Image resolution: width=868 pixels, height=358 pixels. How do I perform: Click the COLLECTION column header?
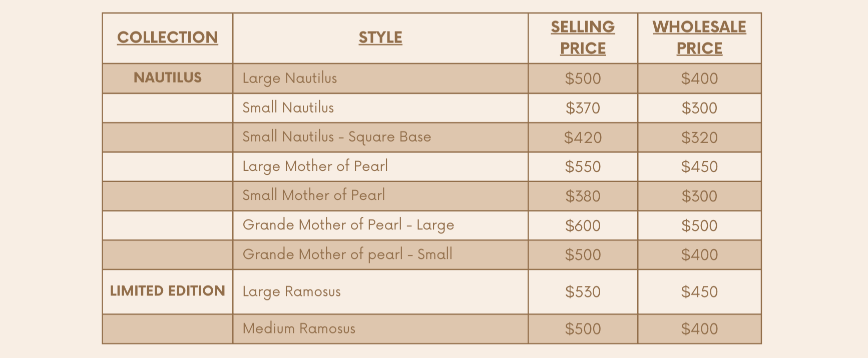(168, 38)
